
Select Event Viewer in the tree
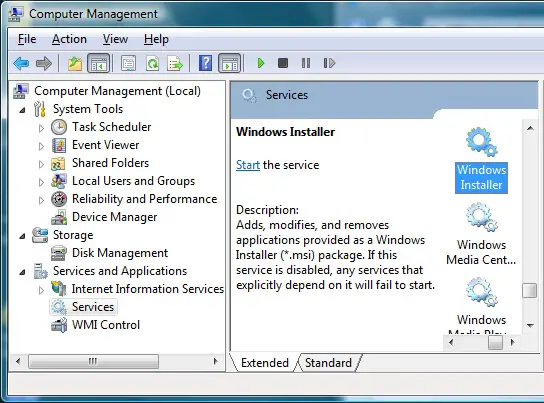coord(105,145)
